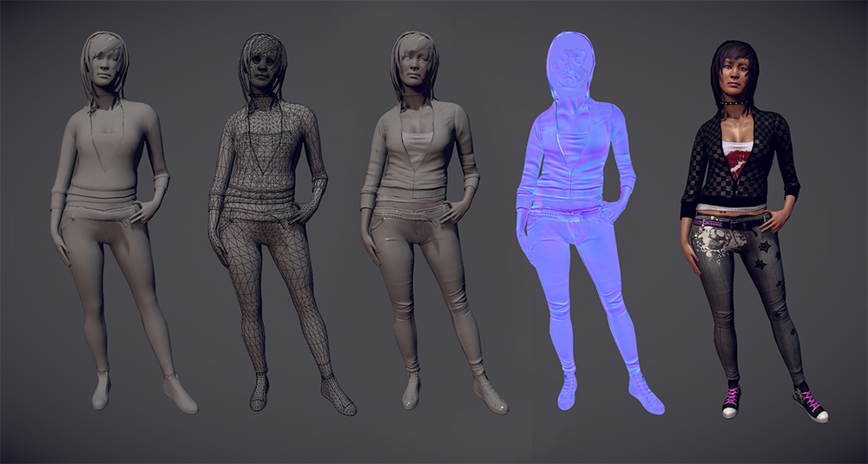
Task: Click the wireframe model's head
Action: [x=263, y=63]
